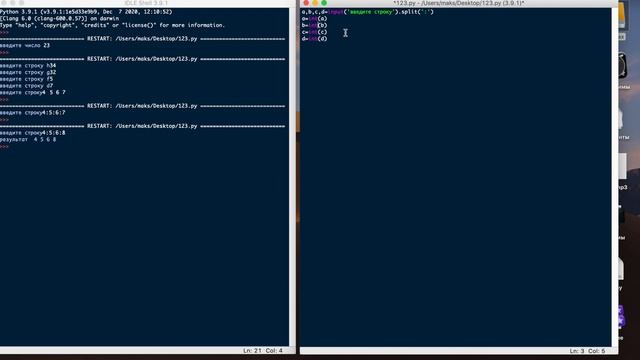Viewport: 640px width, 360px height.
Task: Click the a=int(a) line in editor
Action: [x=314, y=18]
